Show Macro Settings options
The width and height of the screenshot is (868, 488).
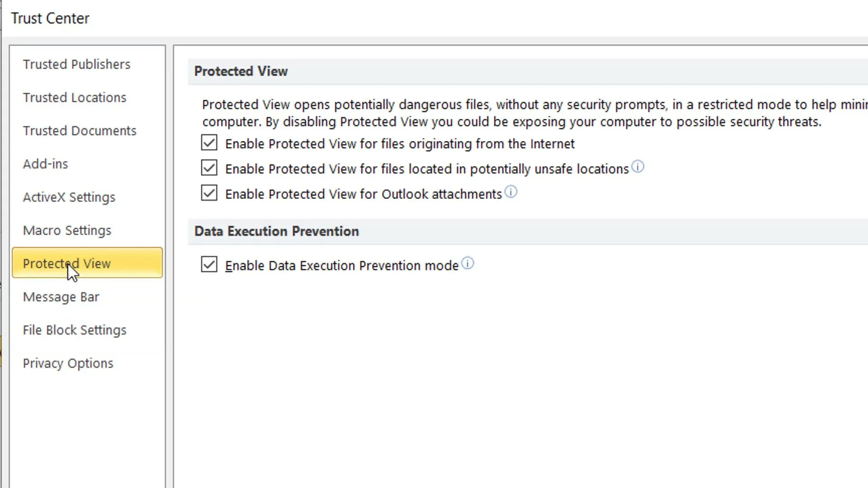(x=67, y=230)
